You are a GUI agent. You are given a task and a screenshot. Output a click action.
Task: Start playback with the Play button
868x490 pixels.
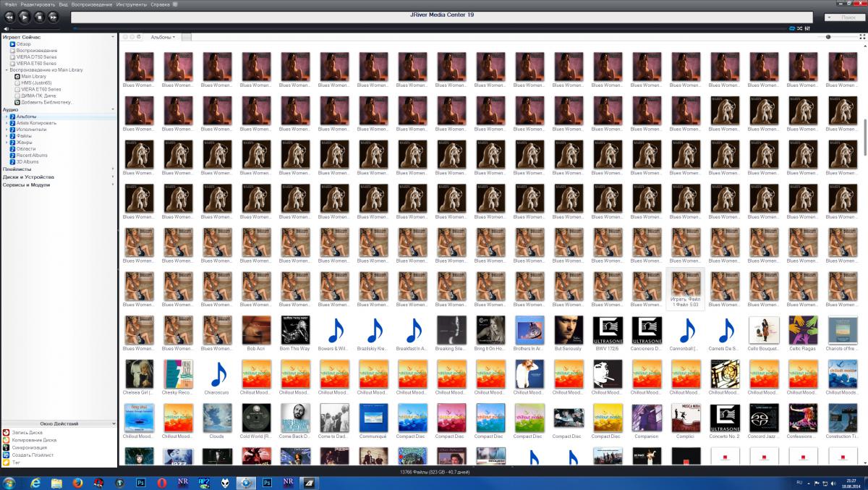pos(24,16)
